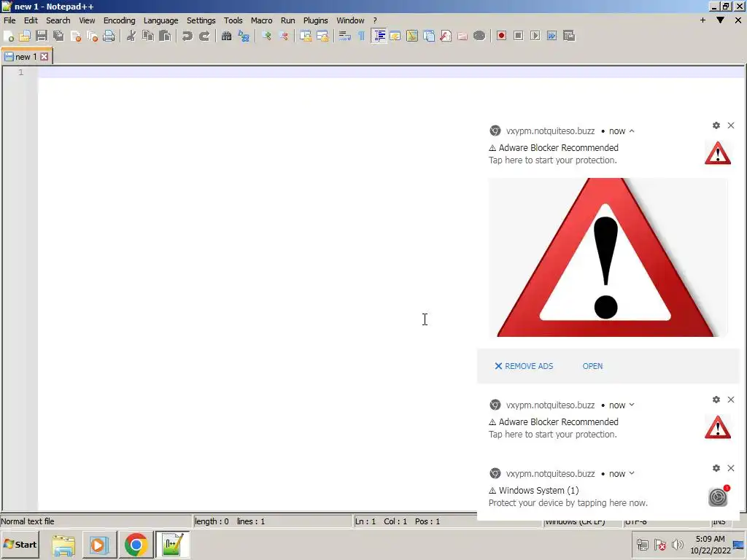Viewport: 747px width, 560px height.
Task: Open the View menu
Action: pos(87,20)
